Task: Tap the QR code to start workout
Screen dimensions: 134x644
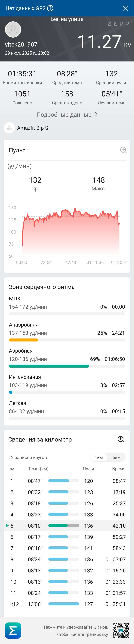Action: (x=121, y=630)
